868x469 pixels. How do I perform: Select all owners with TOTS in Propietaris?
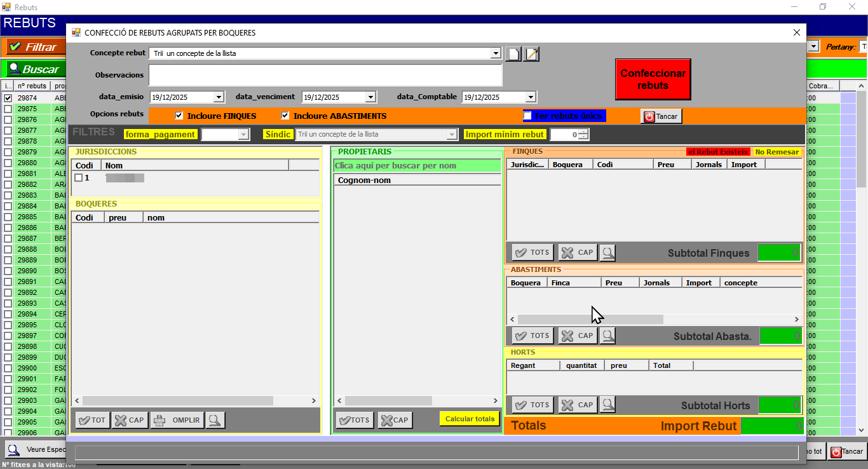(355, 420)
